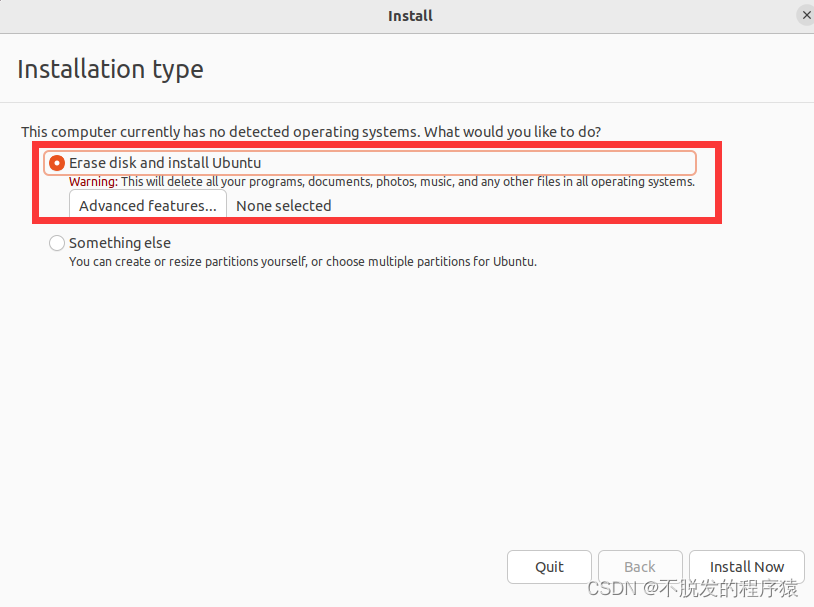Click the description about creating or resizing partitions
This screenshot has height=607, width=814.
pos(303,262)
